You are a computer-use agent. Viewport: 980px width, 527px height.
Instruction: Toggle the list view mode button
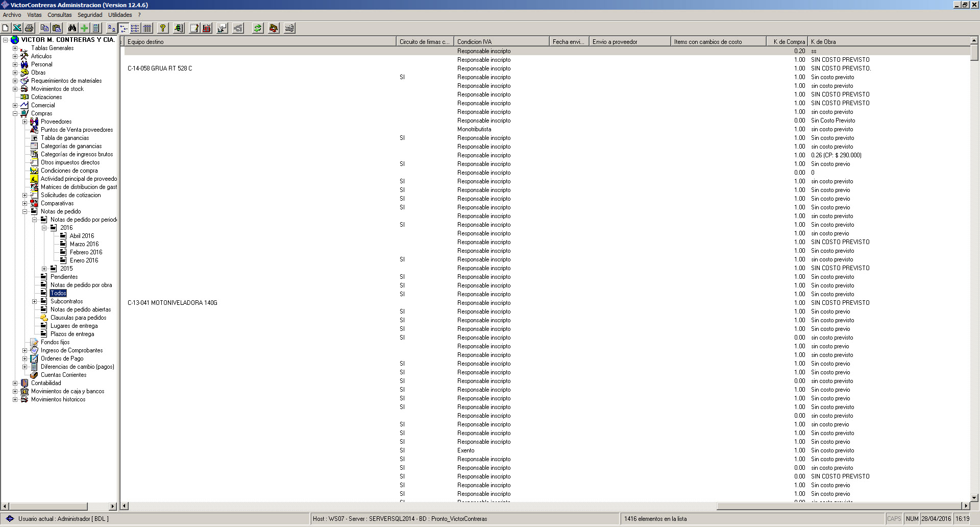[x=135, y=28]
